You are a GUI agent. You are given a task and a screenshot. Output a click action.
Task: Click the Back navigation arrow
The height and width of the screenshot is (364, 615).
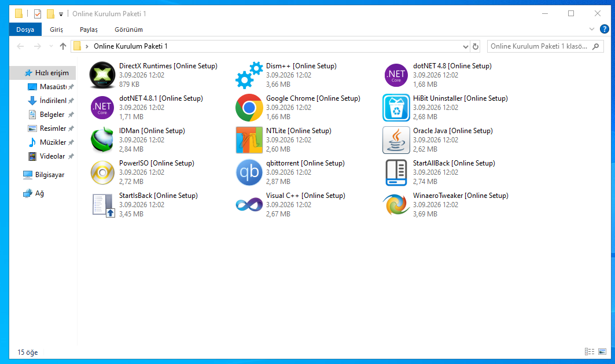pyautogui.click(x=20, y=46)
